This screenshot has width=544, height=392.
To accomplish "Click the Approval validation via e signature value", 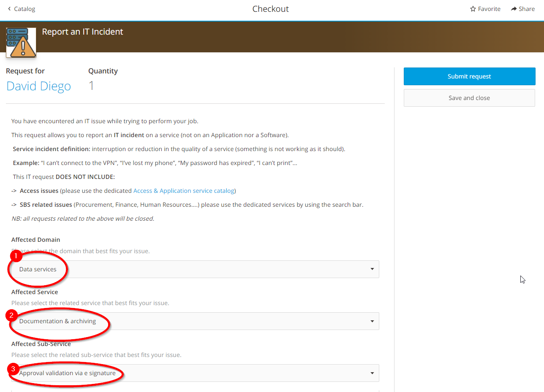I will coord(68,373).
